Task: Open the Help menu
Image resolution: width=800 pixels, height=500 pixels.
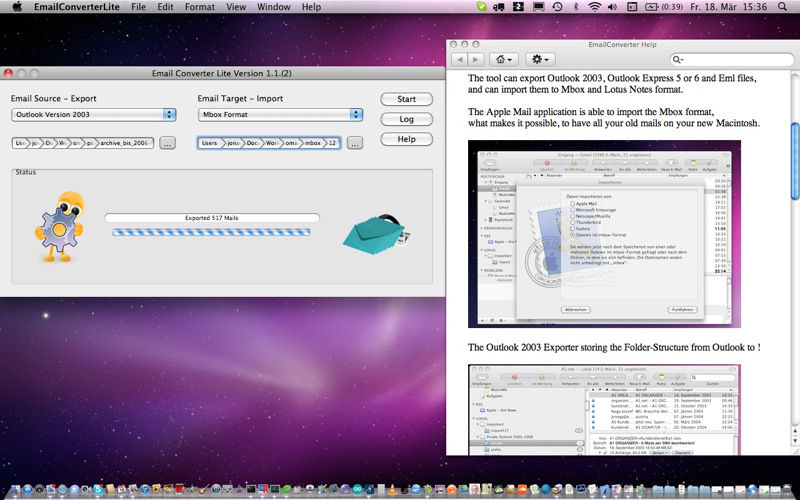Action: click(x=311, y=7)
